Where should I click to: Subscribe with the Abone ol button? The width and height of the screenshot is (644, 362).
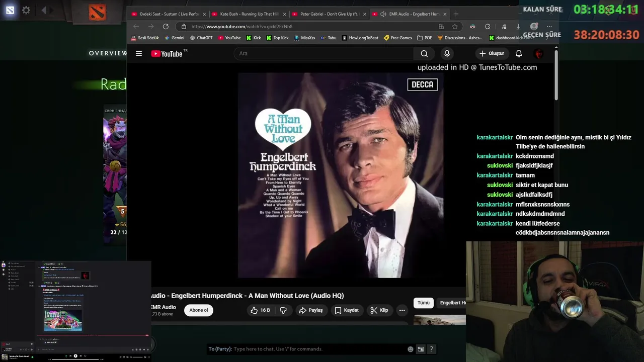click(198, 310)
